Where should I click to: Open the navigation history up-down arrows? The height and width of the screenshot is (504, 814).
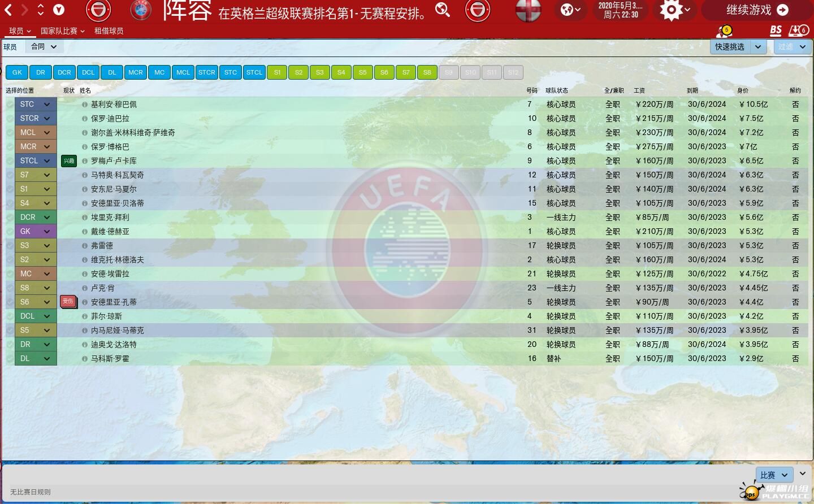coord(41,10)
